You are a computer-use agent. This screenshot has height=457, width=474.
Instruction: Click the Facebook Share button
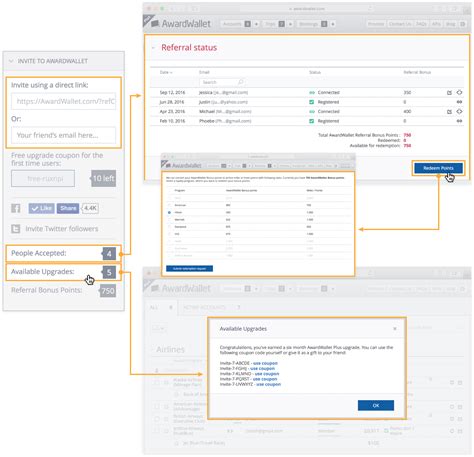[x=68, y=208]
